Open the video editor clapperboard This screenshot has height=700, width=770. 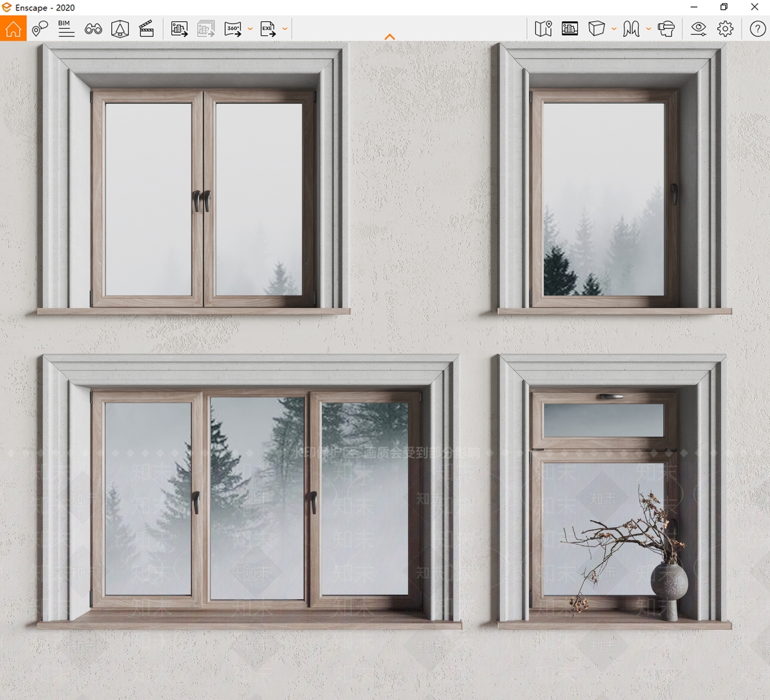click(x=146, y=29)
